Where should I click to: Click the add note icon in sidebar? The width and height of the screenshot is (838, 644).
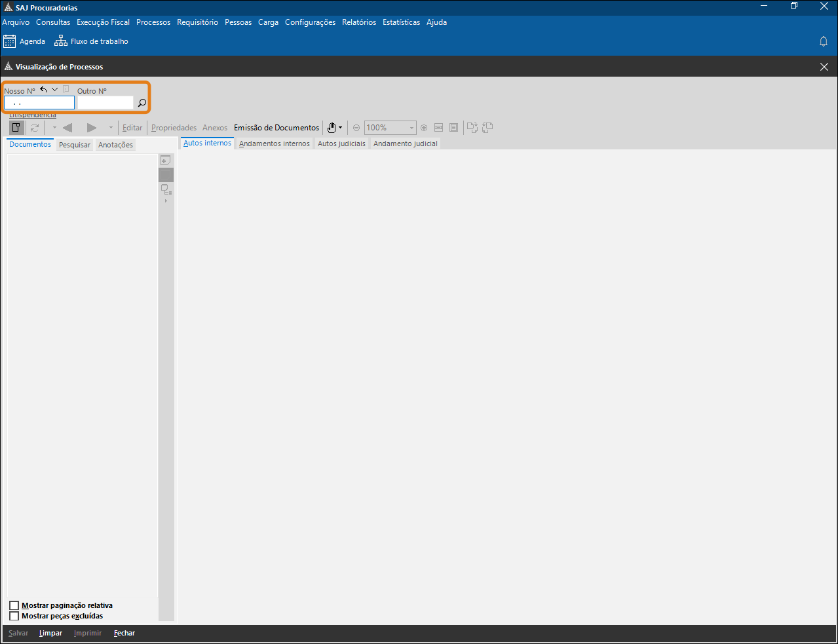coord(166,161)
